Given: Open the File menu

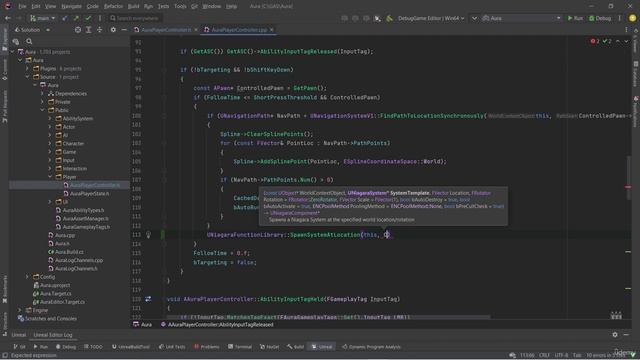Looking at the screenshot, I should pyautogui.click(x=22, y=7).
